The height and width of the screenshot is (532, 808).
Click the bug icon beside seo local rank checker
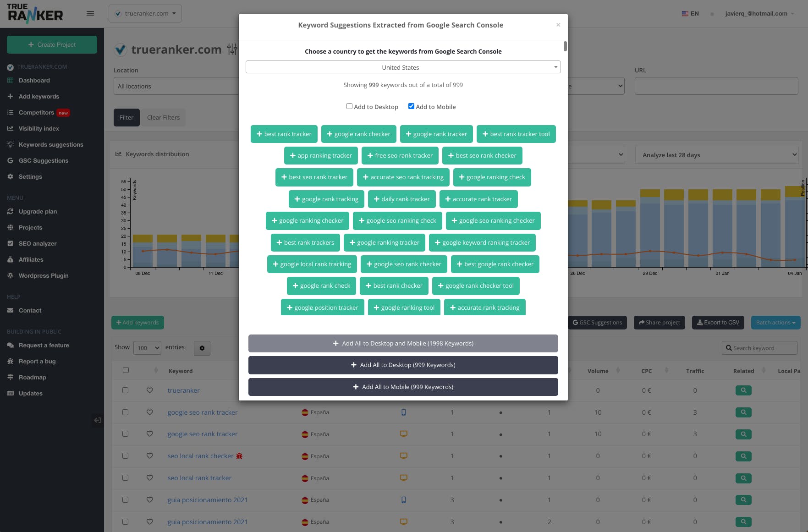point(239,456)
